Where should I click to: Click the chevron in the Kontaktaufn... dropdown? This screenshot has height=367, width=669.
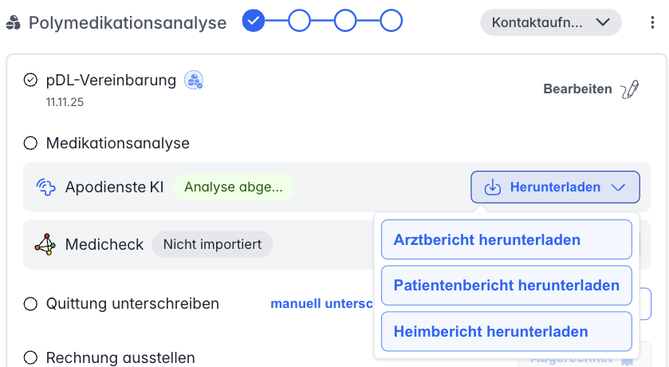click(603, 22)
